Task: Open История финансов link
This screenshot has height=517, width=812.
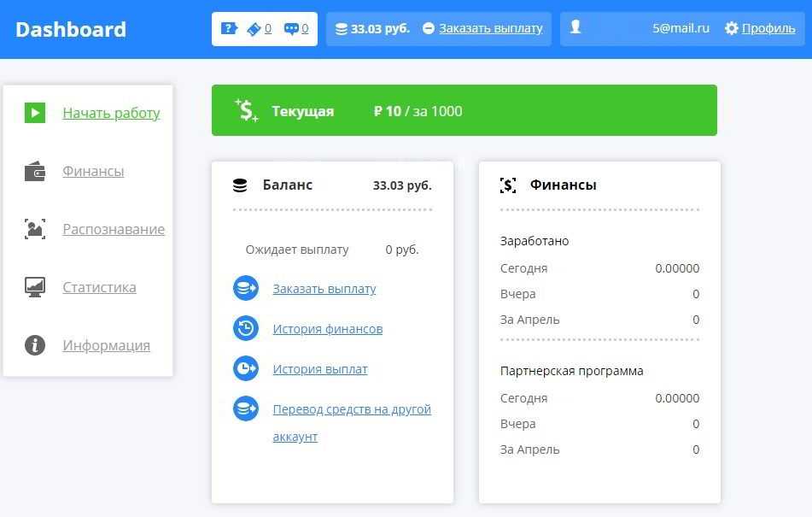Action: click(x=328, y=329)
